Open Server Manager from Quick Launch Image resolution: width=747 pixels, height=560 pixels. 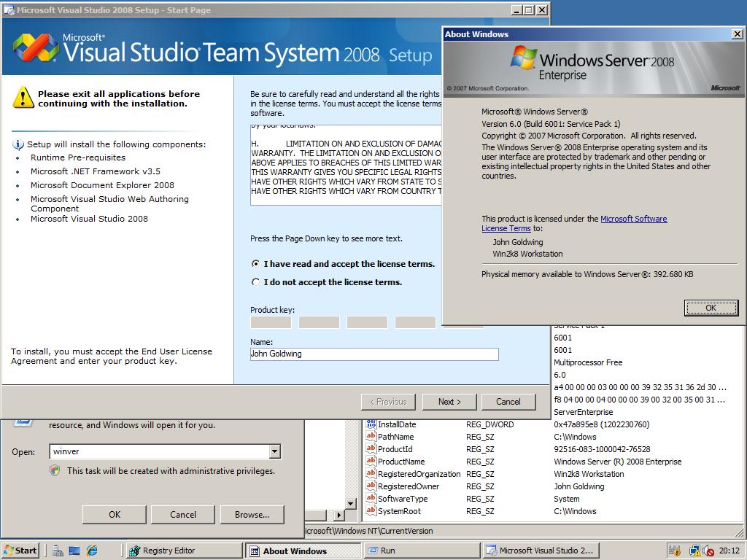coord(58,551)
